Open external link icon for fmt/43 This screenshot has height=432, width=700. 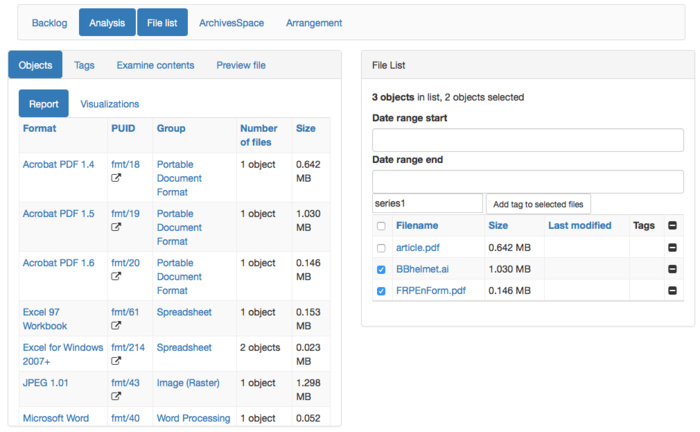pyautogui.click(x=116, y=397)
